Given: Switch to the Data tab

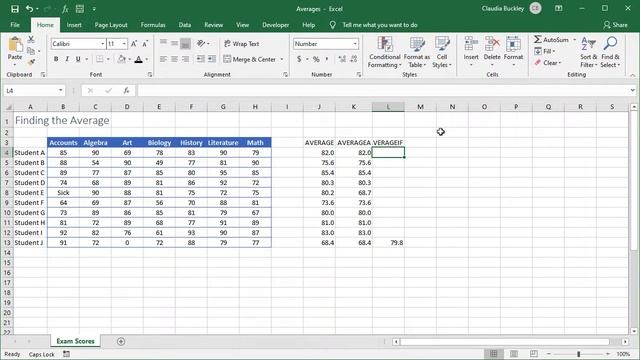Looking at the screenshot, I should tap(185, 25).
